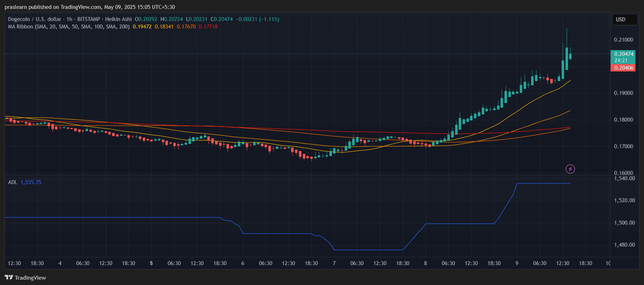Click the 1h interval in chart title
Viewport: 644px width, 285px height.
(x=69, y=19)
